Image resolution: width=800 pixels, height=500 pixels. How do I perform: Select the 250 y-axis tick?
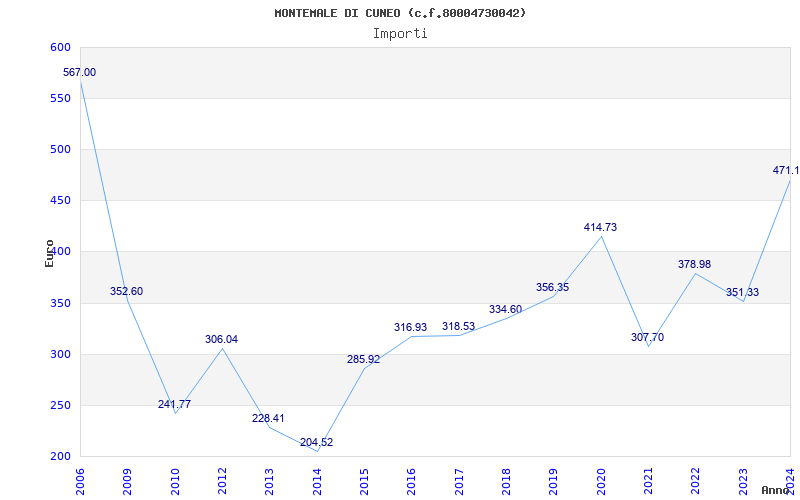click(59, 405)
